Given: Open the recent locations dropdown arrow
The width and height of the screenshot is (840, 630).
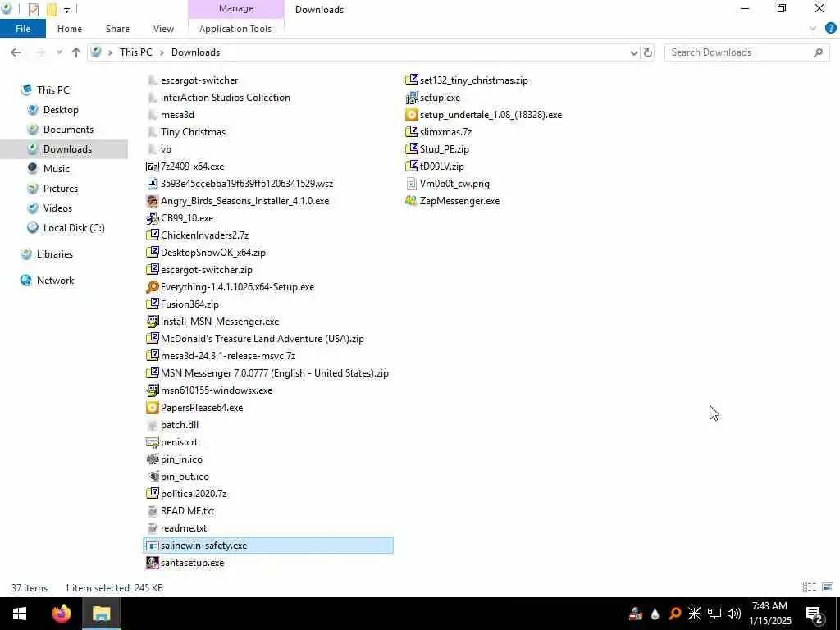Looking at the screenshot, I should point(59,52).
